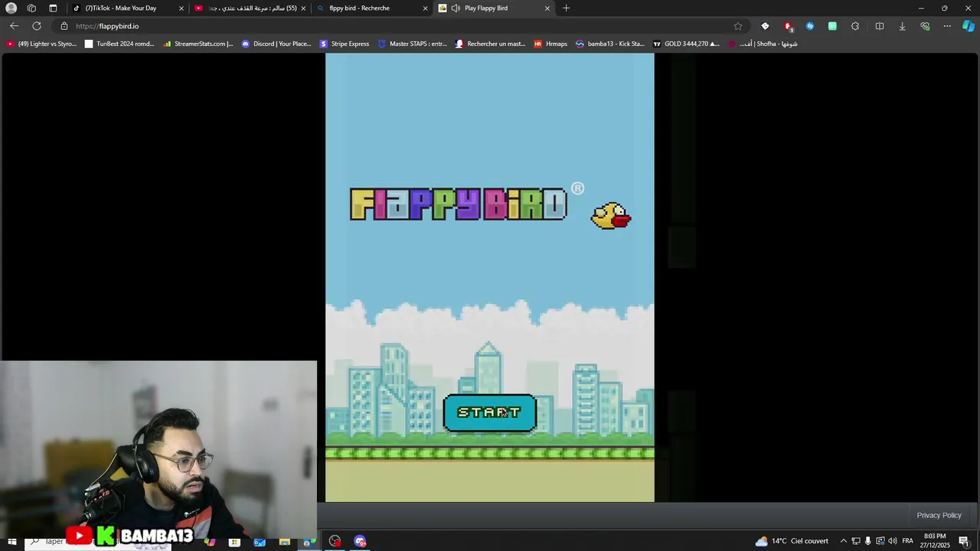The width and height of the screenshot is (980, 551).
Task: Reload the flappybird.io page
Action: point(36,26)
